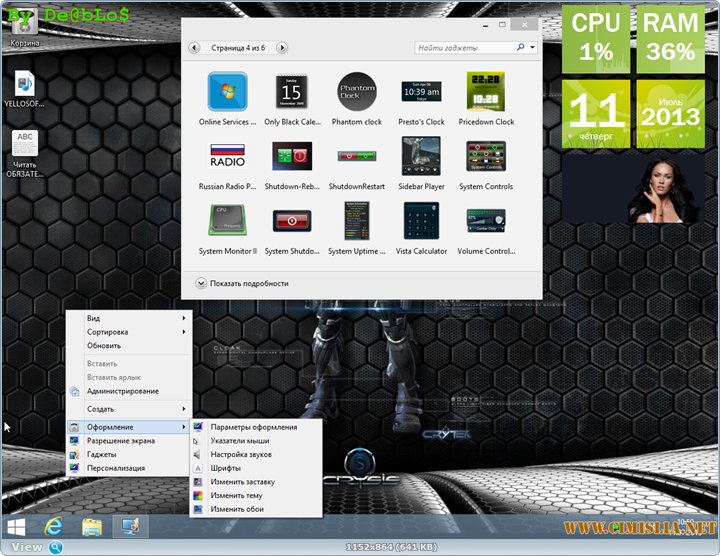Click the Windows Start button
Image resolution: width=720 pixels, height=556 pixels.
coord(17,526)
